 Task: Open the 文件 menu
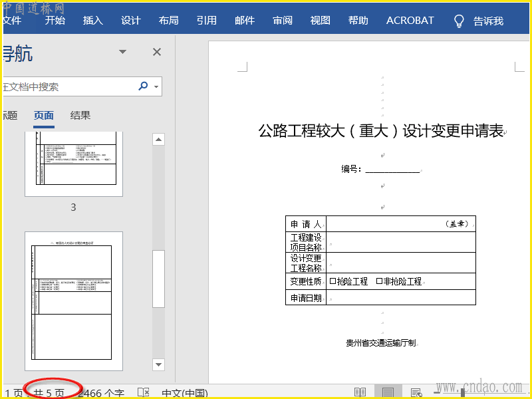tap(12, 21)
